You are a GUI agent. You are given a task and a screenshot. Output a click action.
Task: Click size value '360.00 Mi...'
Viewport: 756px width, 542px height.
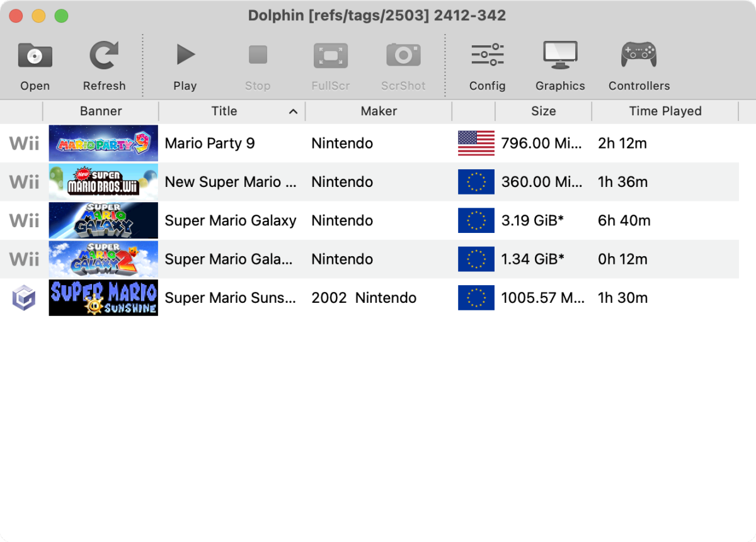pyautogui.click(x=542, y=182)
